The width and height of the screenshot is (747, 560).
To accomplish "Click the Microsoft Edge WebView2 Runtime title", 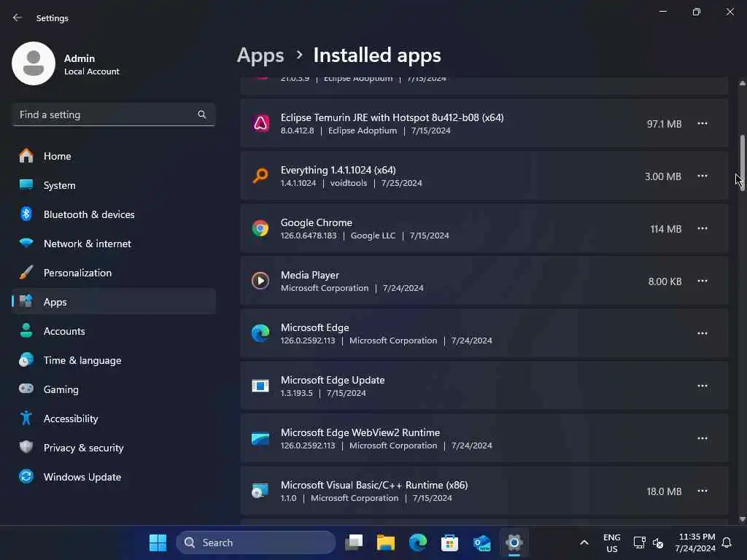I will 360,432.
